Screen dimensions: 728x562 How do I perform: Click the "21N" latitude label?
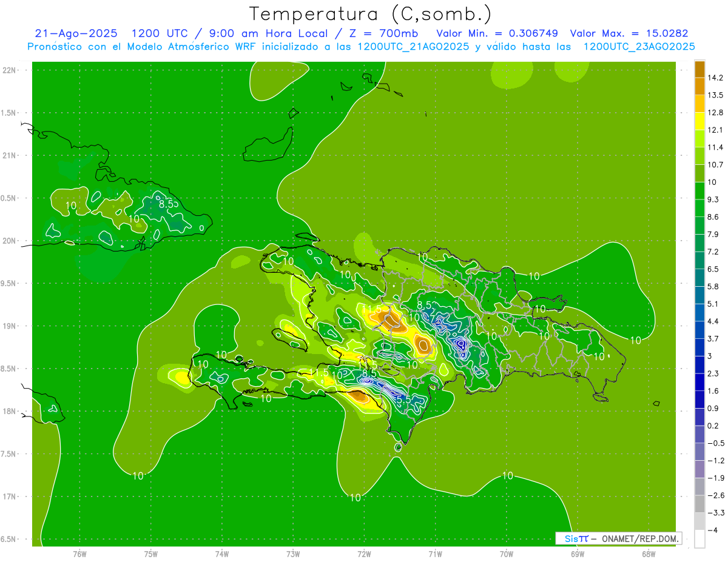point(9,155)
